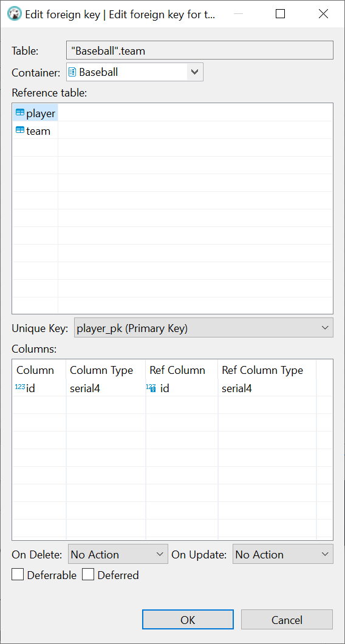Click the numeric icon beside Column id
This screenshot has width=345, height=644.
(x=19, y=387)
